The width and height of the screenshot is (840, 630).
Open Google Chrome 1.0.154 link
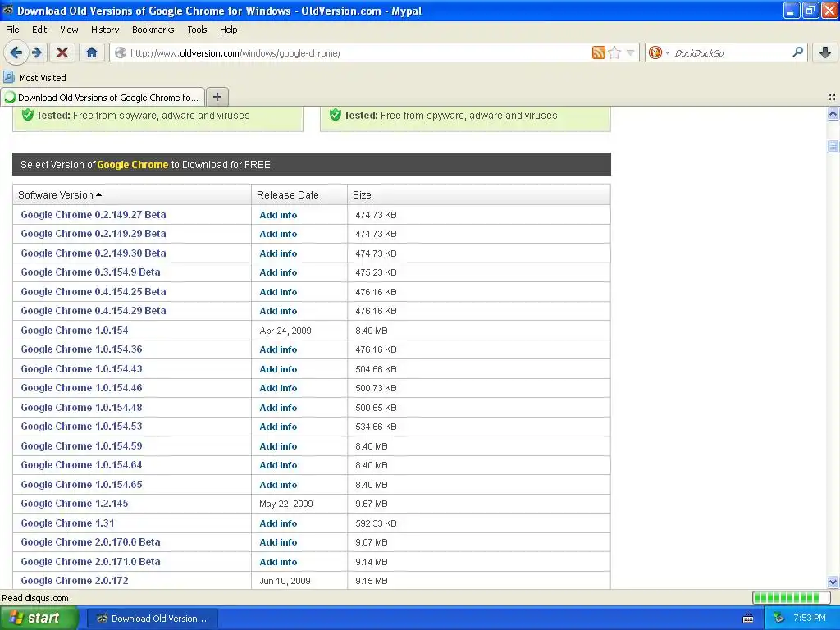coord(75,330)
